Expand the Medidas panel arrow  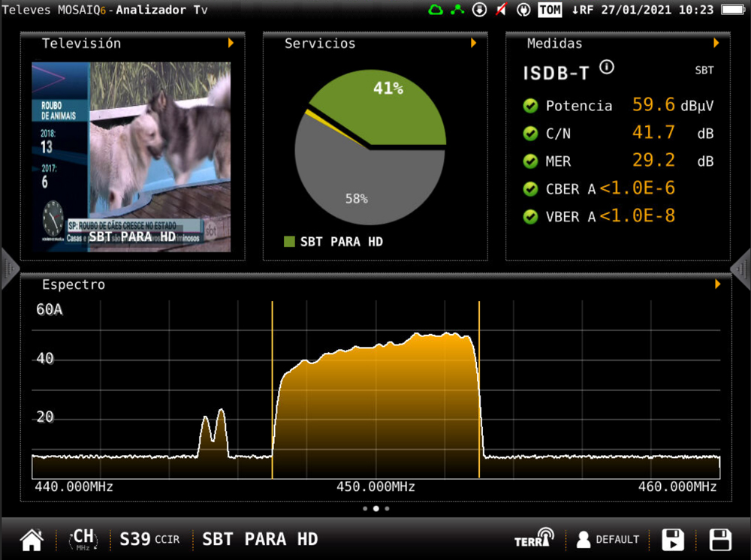716,43
